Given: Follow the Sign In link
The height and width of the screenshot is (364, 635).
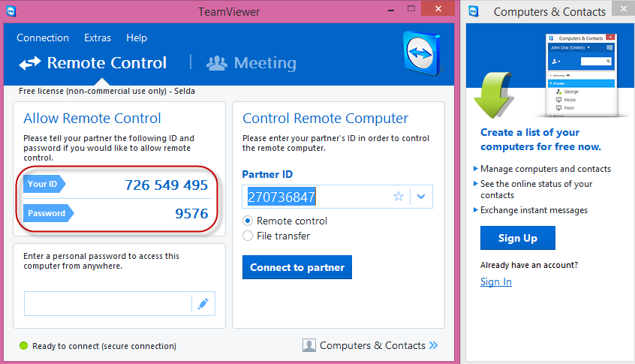Looking at the screenshot, I should pos(496,281).
